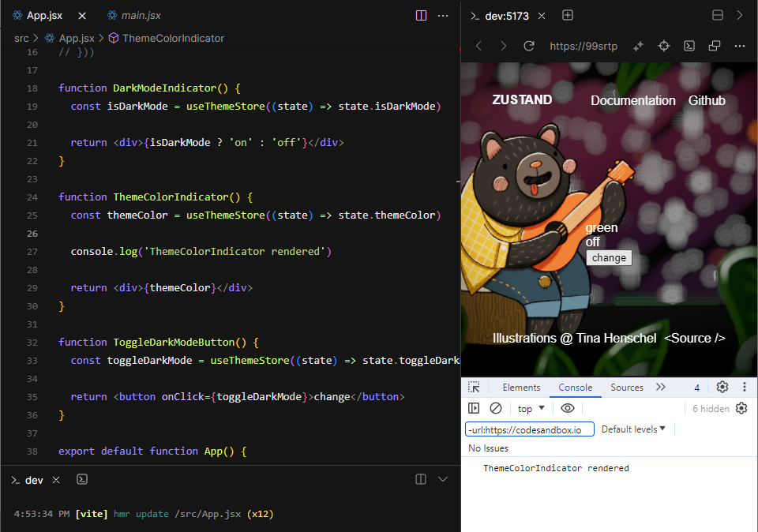
Task: Select the DevTools Console tab
Action: pyautogui.click(x=576, y=388)
